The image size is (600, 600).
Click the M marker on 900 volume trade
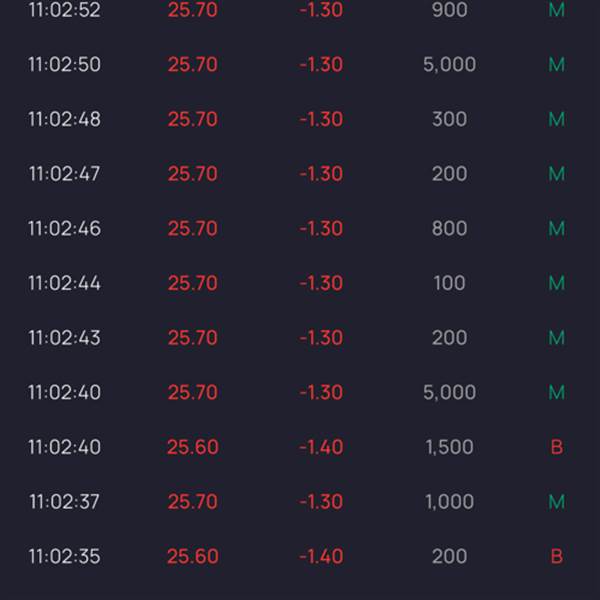[x=556, y=10]
